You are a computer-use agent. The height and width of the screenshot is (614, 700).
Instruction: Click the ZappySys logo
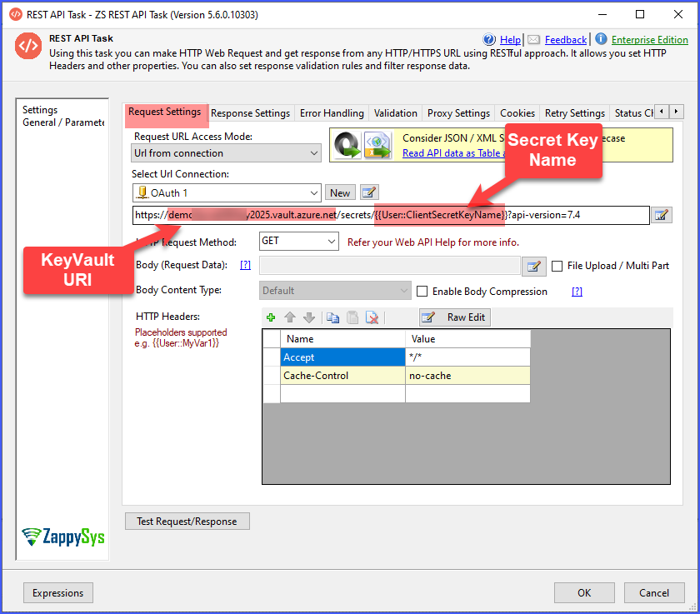63,537
